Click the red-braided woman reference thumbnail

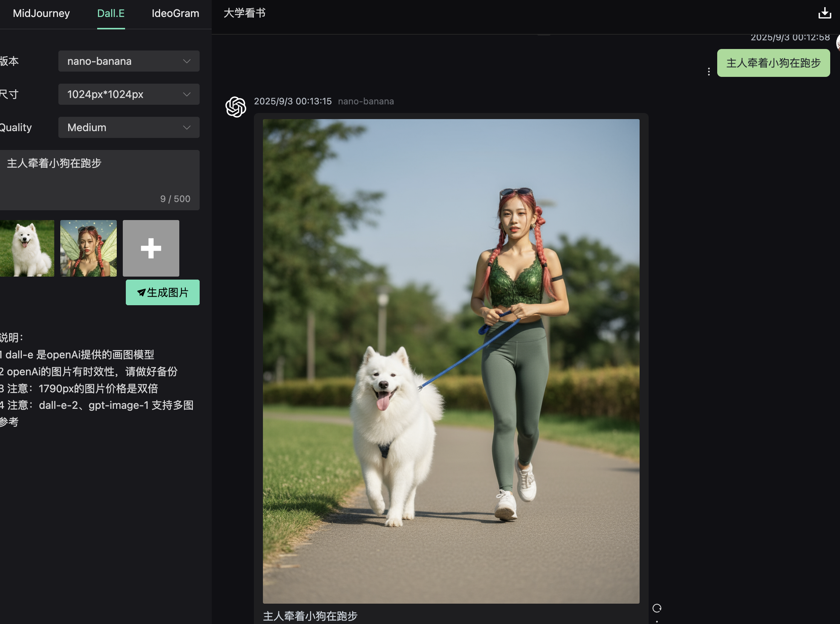click(89, 248)
